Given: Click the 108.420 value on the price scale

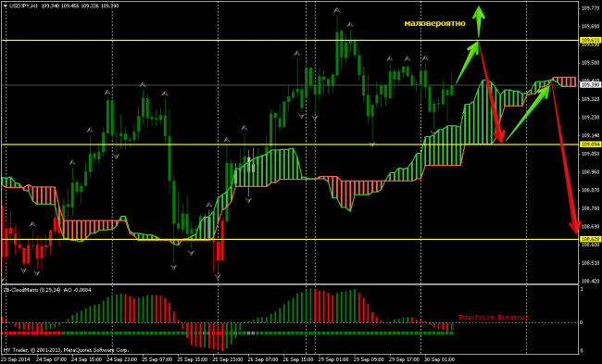Looking at the screenshot, I should click(591, 281).
